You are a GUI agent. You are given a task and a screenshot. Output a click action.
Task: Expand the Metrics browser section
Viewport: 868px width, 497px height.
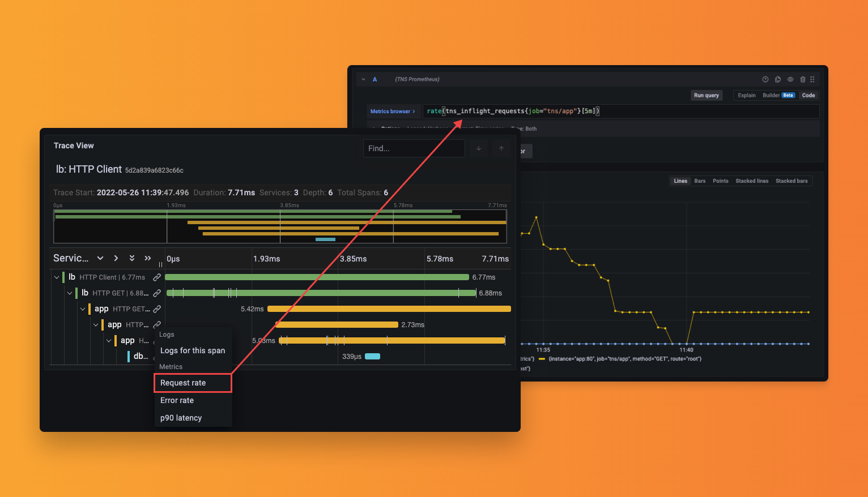[x=392, y=111]
